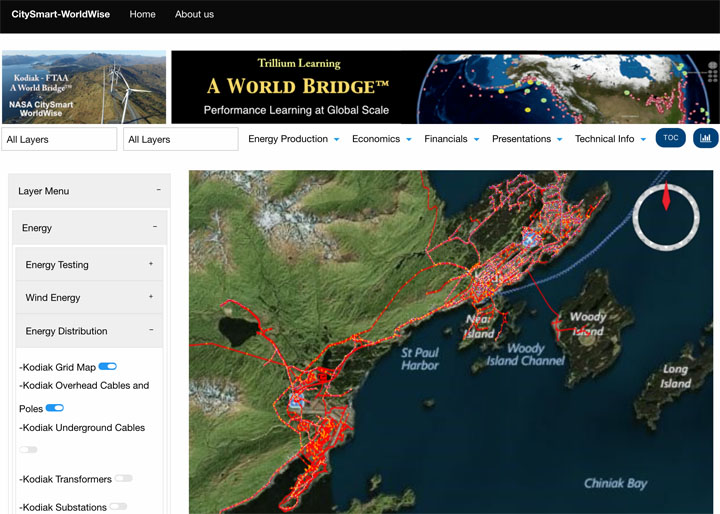Click the Kodiak FTAA wind turbine banner image
720x514 pixels.
tap(84, 87)
